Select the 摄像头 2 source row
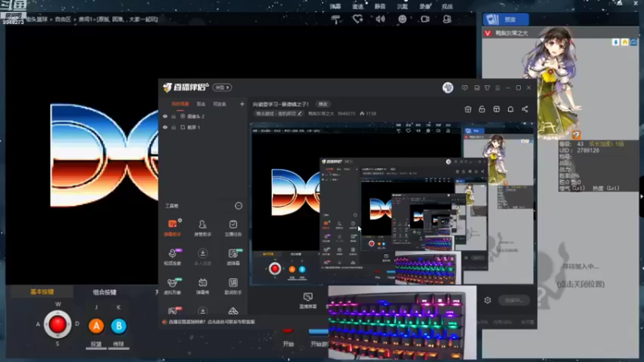The height and width of the screenshot is (362, 644). 204,117
